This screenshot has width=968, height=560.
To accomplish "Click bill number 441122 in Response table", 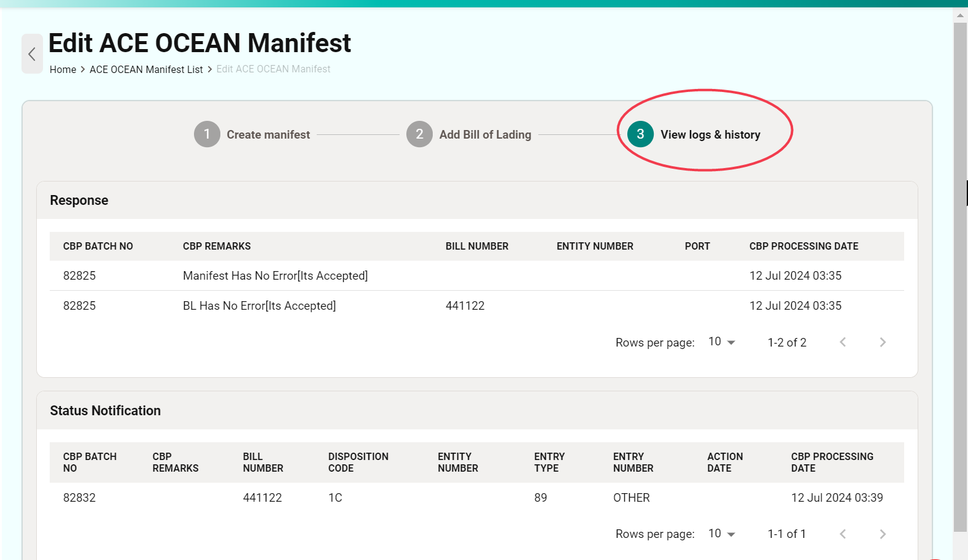I will 465,306.
